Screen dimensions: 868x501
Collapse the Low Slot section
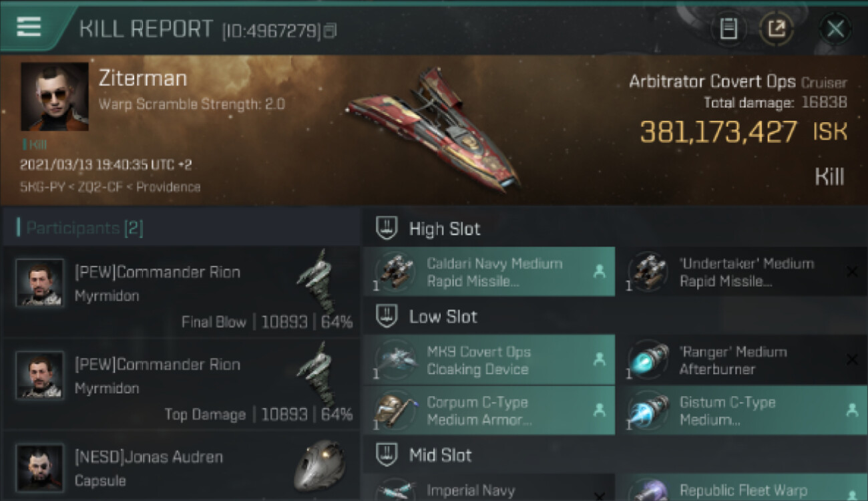[x=387, y=317]
